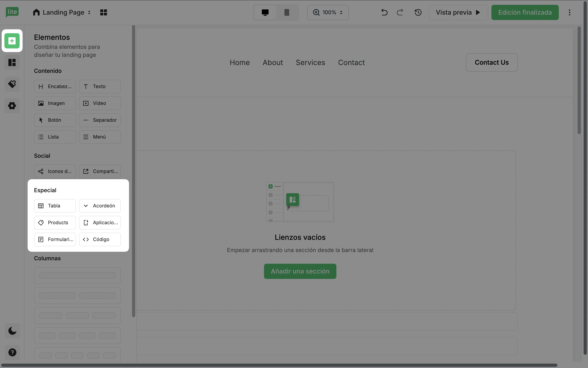Click the lite logo icon

(12, 12)
